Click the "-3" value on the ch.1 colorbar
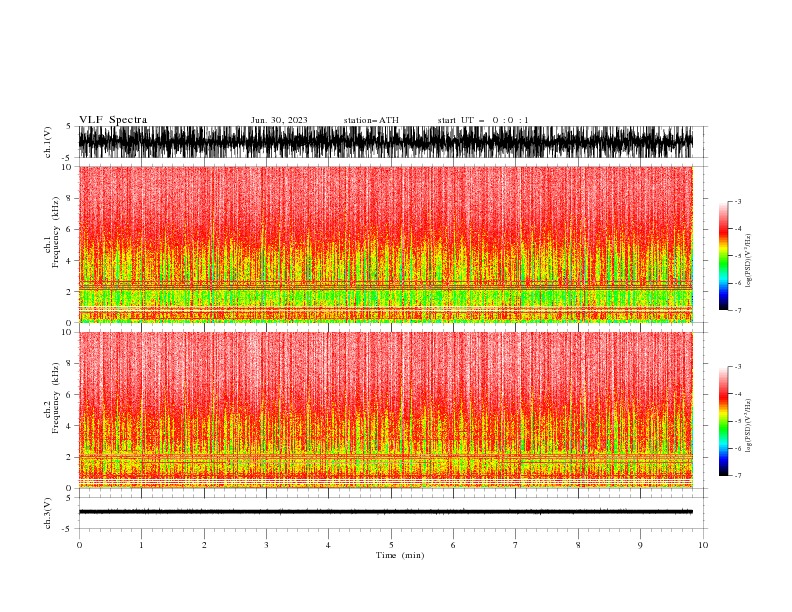This screenshot has height=612, width=792. coord(737,201)
